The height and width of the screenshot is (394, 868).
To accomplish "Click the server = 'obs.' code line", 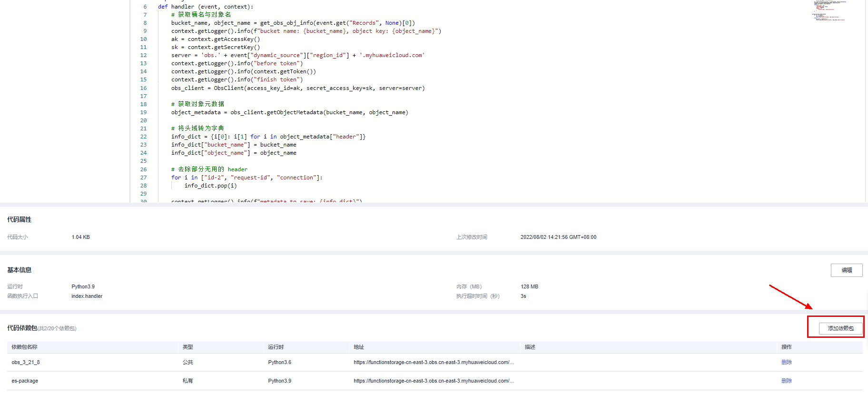I will coord(298,55).
